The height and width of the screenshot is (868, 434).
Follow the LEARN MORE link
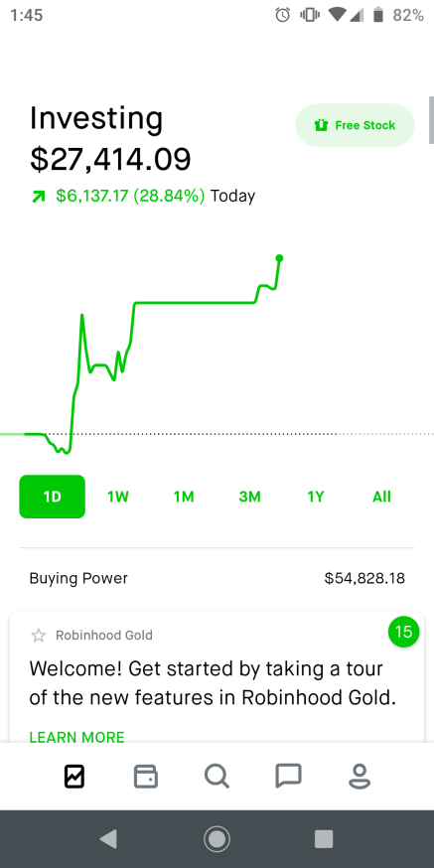pyautogui.click(x=76, y=737)
